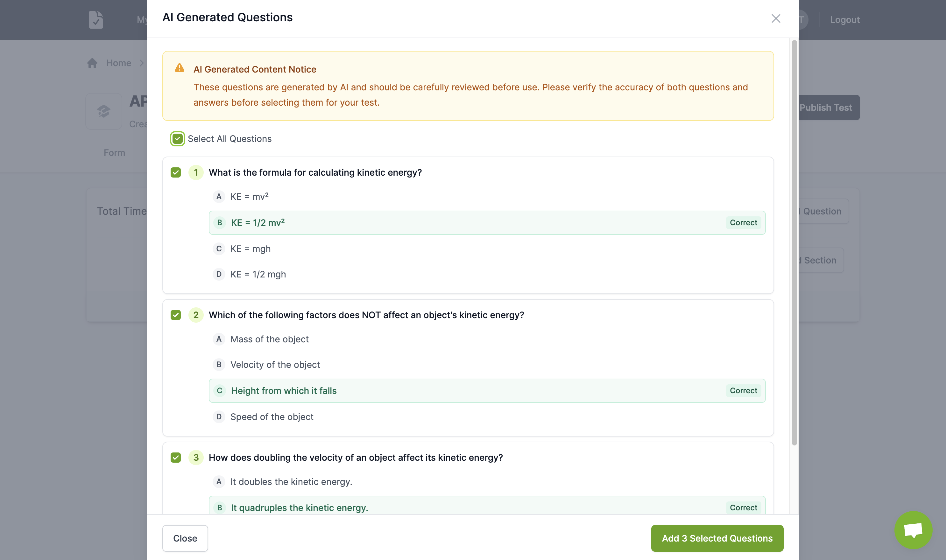Click the Home breadcrumb link
This screenshot has width=946, height=560.
point(118,63)
